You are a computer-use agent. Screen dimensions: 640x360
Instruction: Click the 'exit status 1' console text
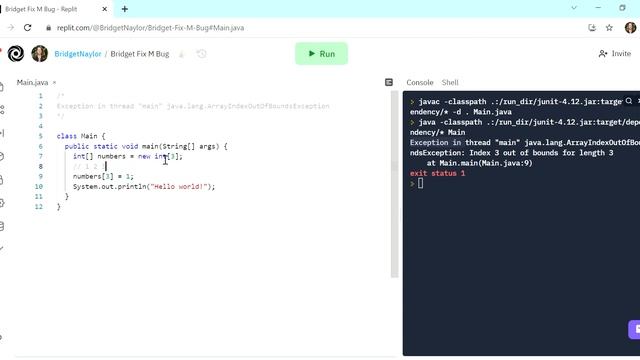pyautogui.click(x=437, y=173)
